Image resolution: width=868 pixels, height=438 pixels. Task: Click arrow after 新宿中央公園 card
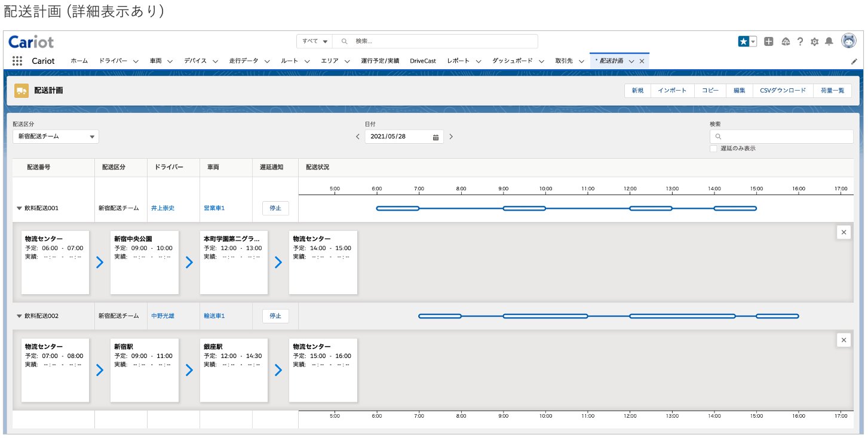[x=189, y=263]
